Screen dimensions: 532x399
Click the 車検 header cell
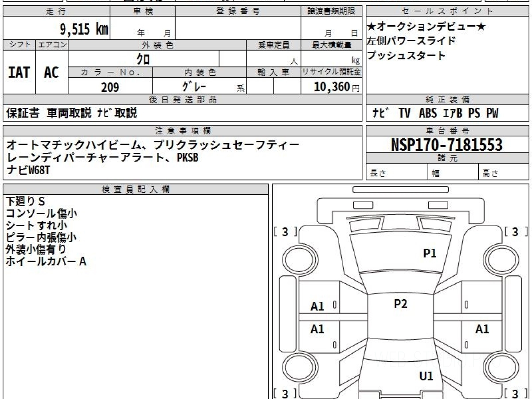(143, 11)
